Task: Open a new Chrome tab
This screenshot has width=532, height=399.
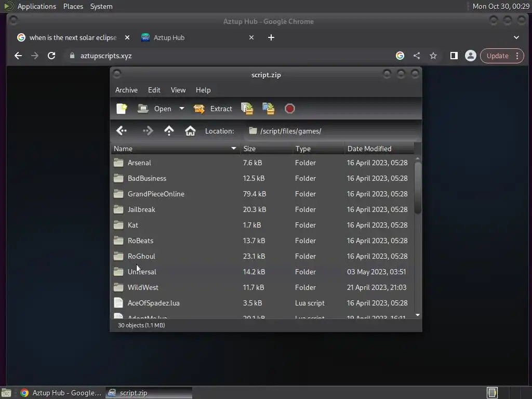Action: pos(271,37)
